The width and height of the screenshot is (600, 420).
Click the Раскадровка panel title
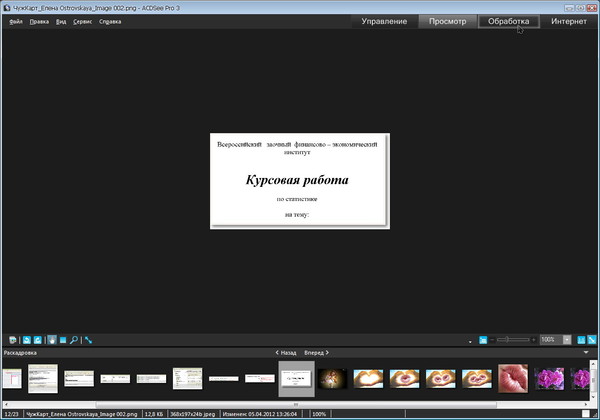point(20,353)
